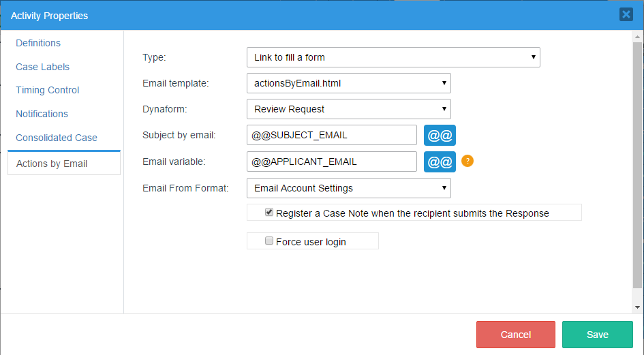Select the Actions by Email tab

(52, 164)
